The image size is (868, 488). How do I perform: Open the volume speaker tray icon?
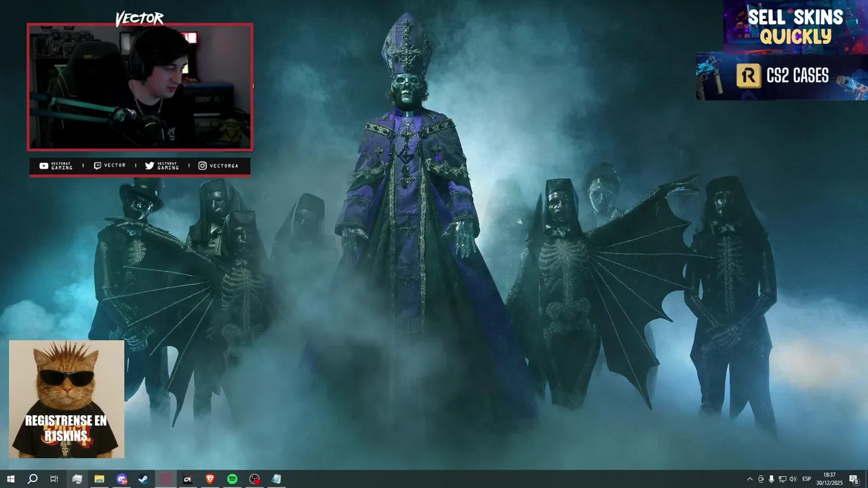(x=793, y=479)
